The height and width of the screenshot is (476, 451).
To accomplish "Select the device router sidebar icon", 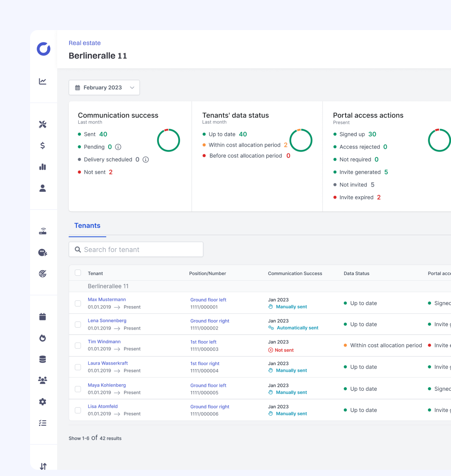I will pyautogui.click(x=43, y=231).
